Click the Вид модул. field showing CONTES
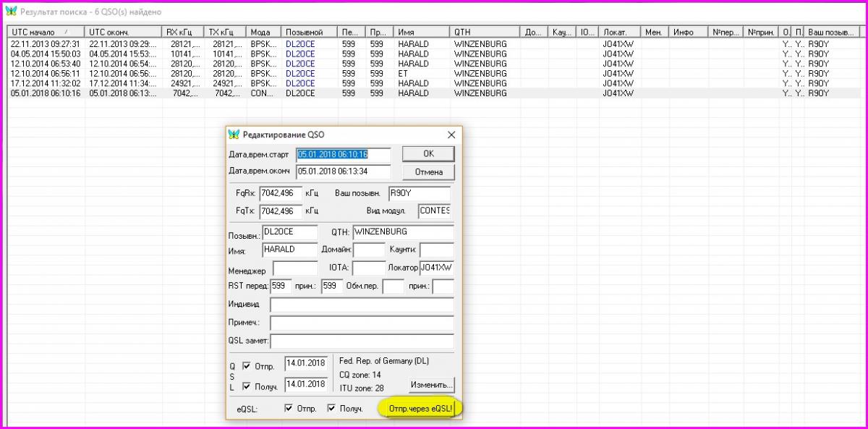Image resolution: width=868 pixels, height=429 pixels. click(434, 211)
